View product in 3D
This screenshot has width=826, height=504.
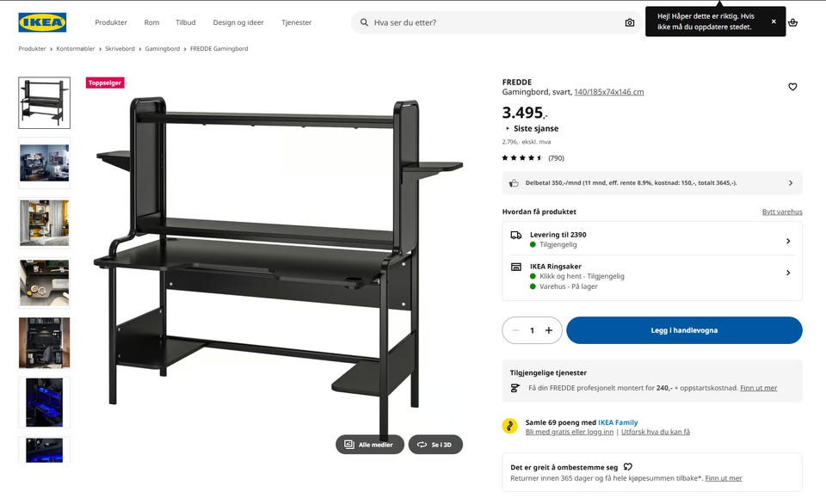click(x=435, y=445)
